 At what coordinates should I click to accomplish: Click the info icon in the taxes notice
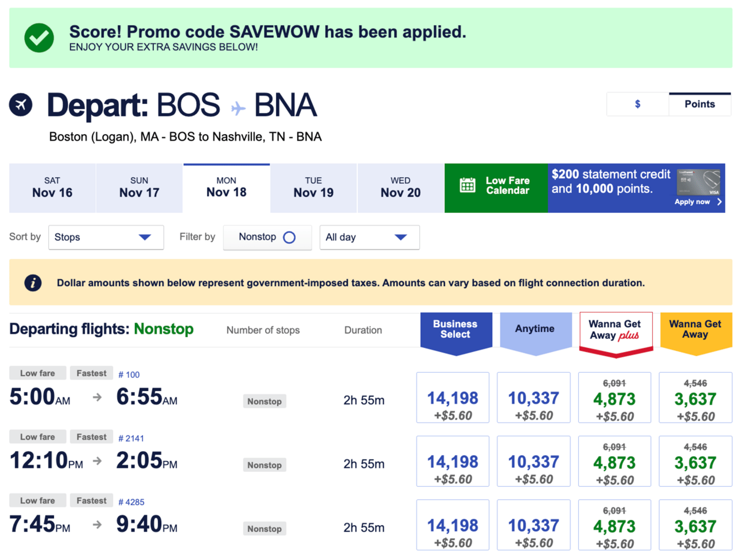pyautogui.click(x=33, y=283)
